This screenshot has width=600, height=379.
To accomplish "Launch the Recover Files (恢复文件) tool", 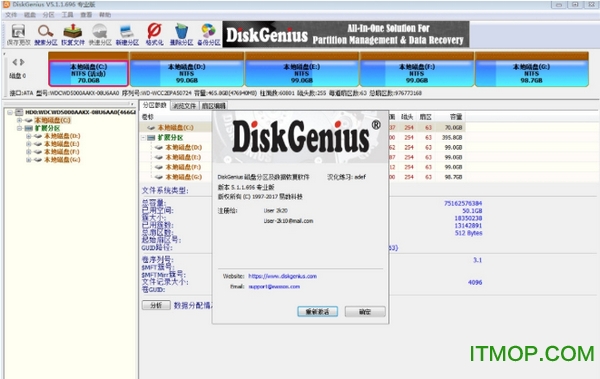I will click(x=73, y=34).
